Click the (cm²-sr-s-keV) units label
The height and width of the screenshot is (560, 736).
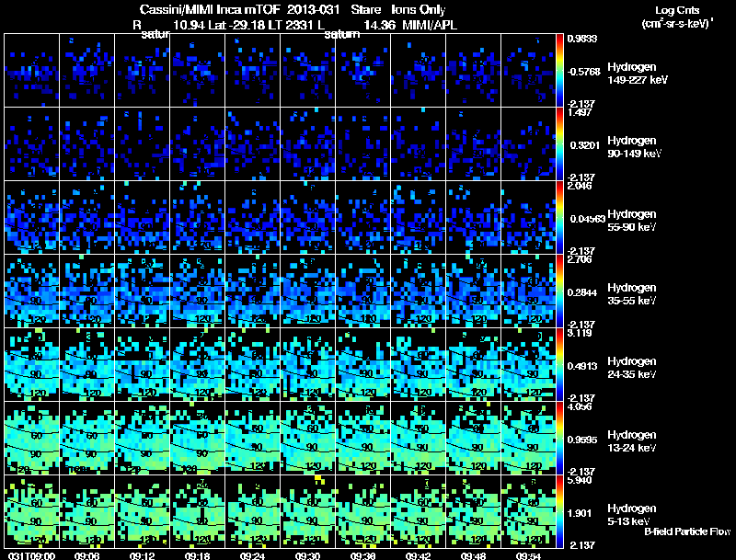(678, 24)
